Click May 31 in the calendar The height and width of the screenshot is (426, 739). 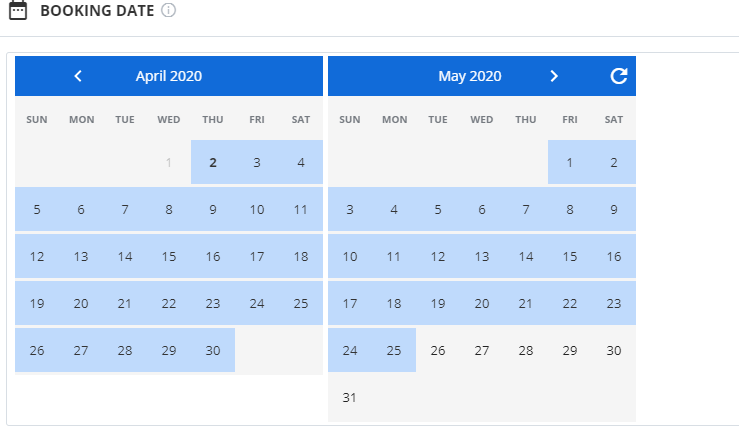[350, 398]
